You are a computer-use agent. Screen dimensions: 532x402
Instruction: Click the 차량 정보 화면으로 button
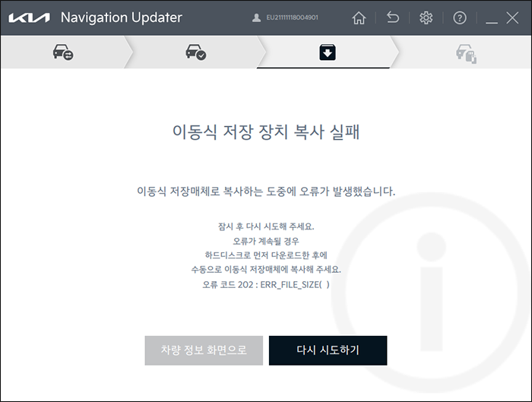pyautogui.click(x=204, y=350)
